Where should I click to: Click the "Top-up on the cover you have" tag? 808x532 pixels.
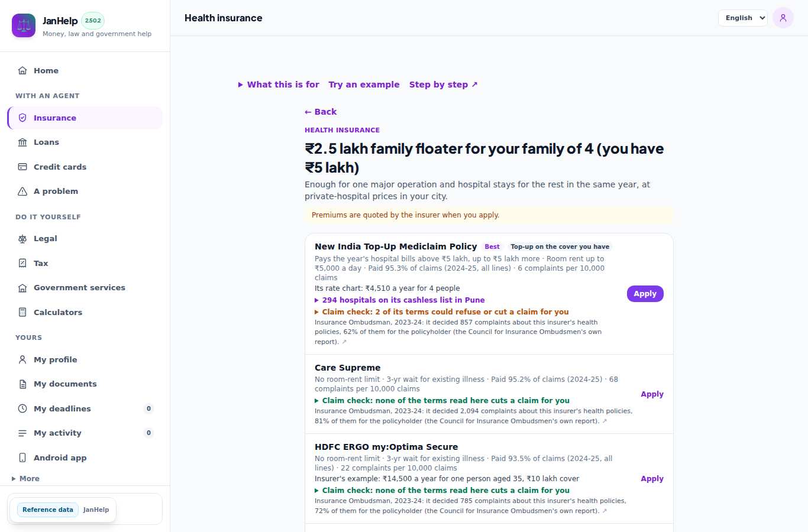pyautogui.click(x=560, y=247)
